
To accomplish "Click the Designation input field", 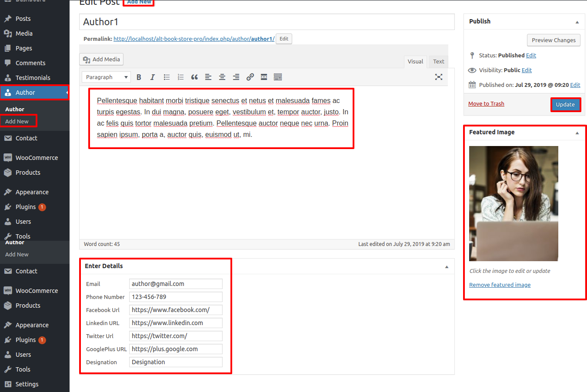I will coord(176,362).
